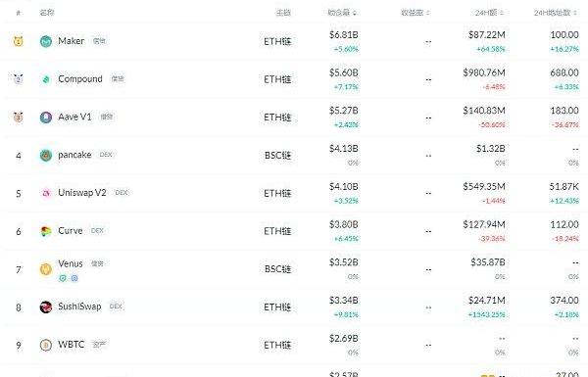Click the DEX tag next to Curve

click(x=97, y=231)
